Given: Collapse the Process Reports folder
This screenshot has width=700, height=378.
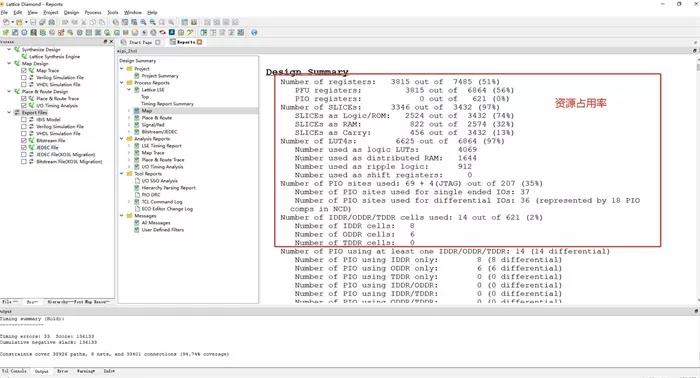Looking at the screenshot, I should pos(122,83).
